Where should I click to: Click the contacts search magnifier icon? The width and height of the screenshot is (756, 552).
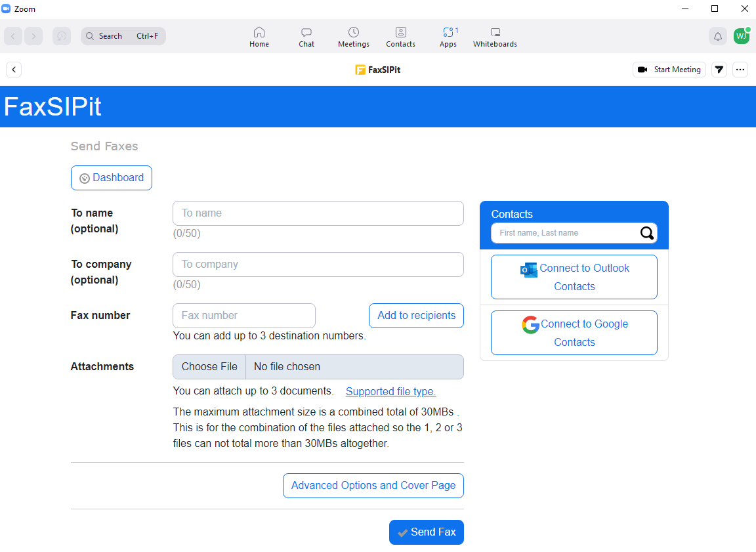click(x=646, y=233)
